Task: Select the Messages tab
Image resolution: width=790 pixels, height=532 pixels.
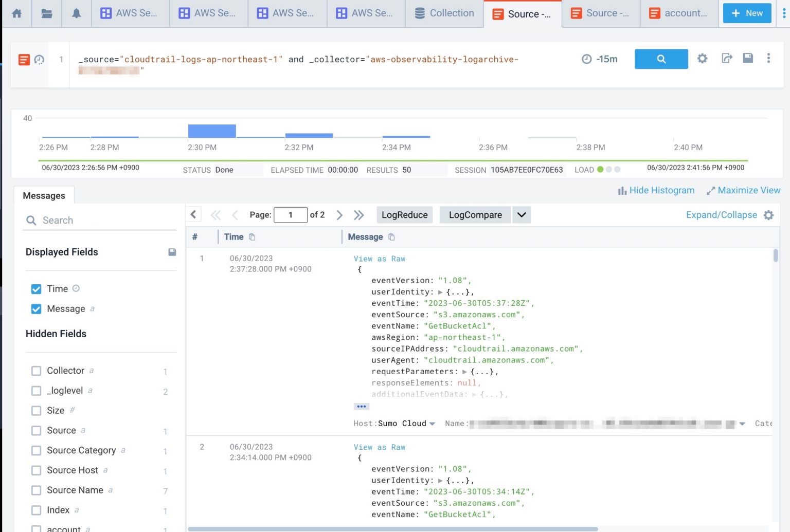Action: [44, 195]
